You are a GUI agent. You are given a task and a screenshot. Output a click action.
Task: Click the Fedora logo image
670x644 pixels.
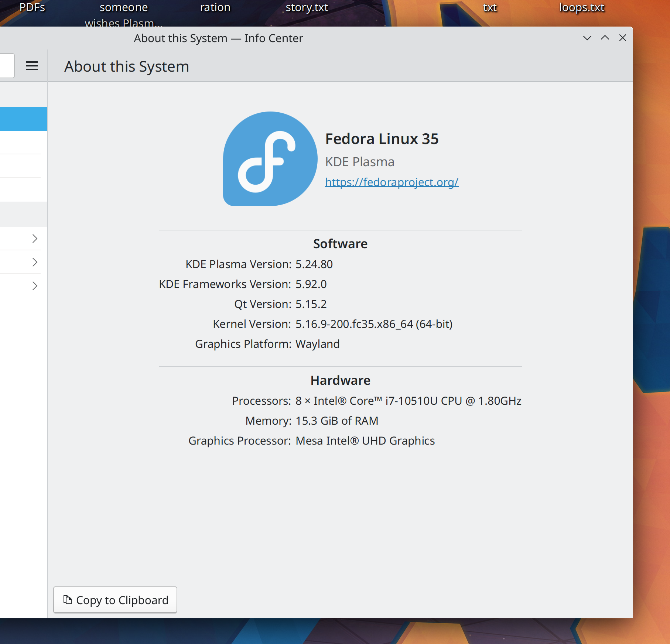pos(270,159)
